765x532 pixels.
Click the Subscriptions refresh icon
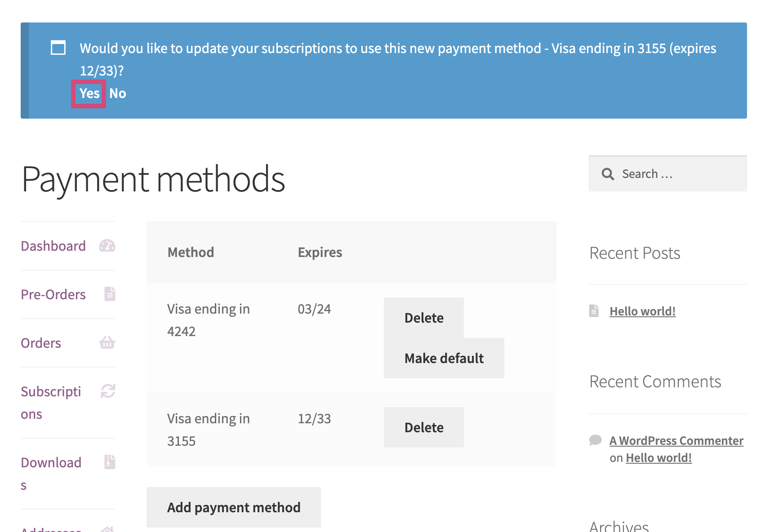click(x=107, y=391)
